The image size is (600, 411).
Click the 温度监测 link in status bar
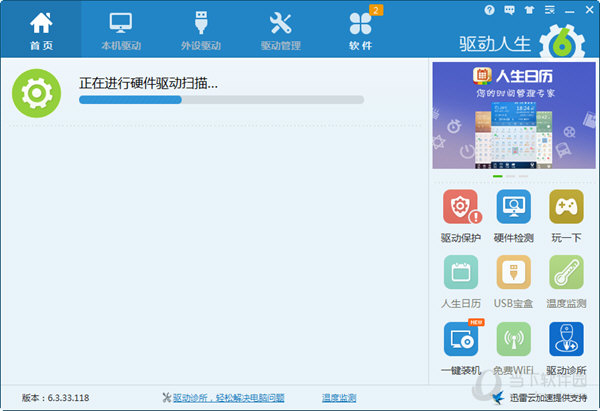point(339,398)
